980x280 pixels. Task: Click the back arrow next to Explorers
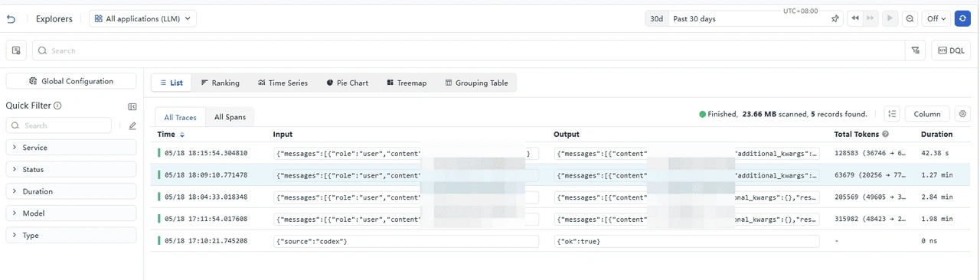11,18
